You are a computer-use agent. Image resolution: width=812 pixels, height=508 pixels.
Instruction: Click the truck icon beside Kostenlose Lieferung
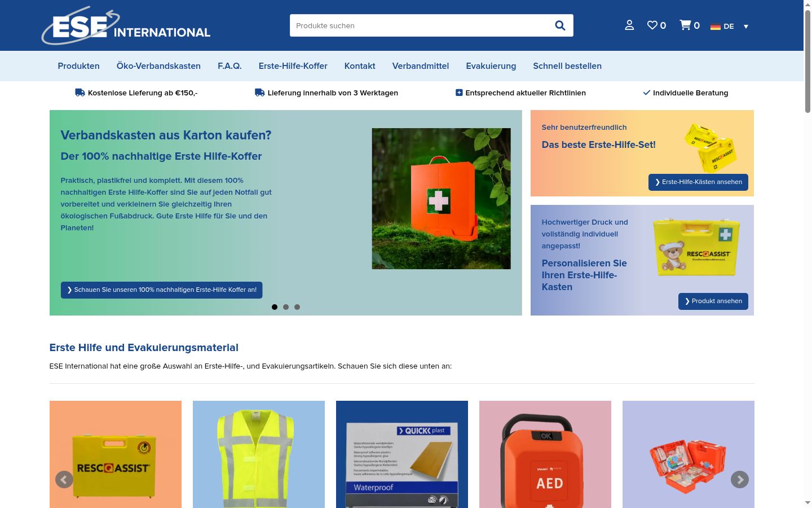coord(80,93)
